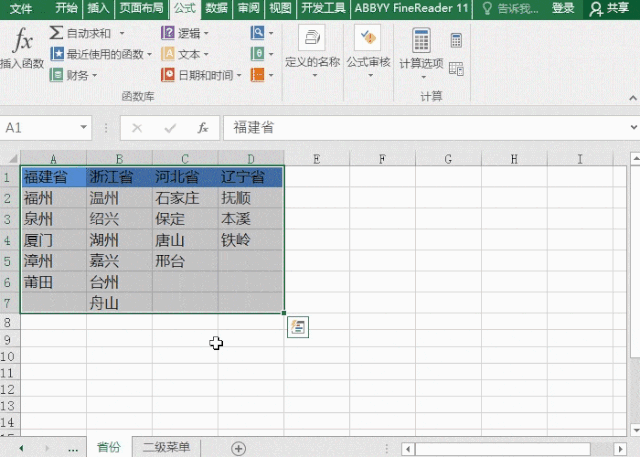The image size is (640, 457).
Task: Switch to the Data (数据) tab
Action: coord(216,9)
